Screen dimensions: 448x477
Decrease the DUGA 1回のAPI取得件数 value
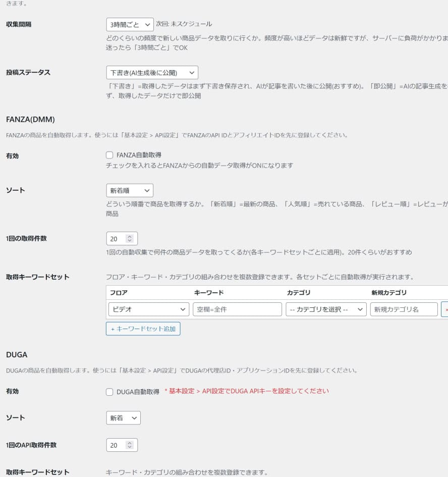130,447
